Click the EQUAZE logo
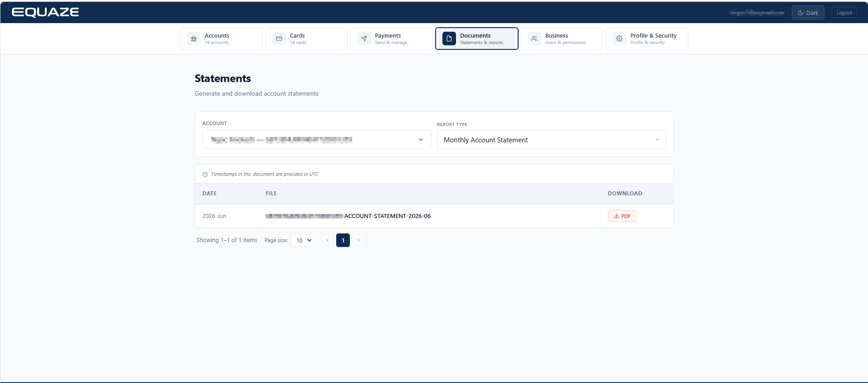Image resolution: width=868 pixels, height=383 pixels. (45, 12)
